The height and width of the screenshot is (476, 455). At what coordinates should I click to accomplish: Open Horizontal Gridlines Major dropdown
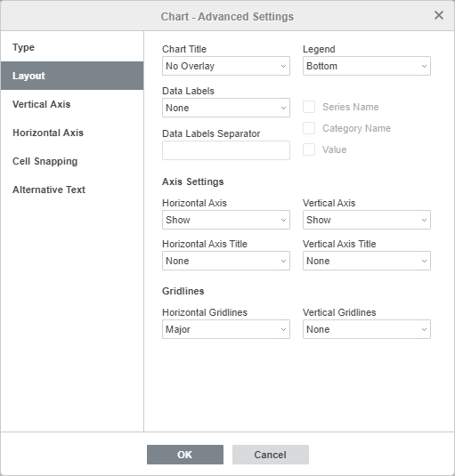pos(226,329)
